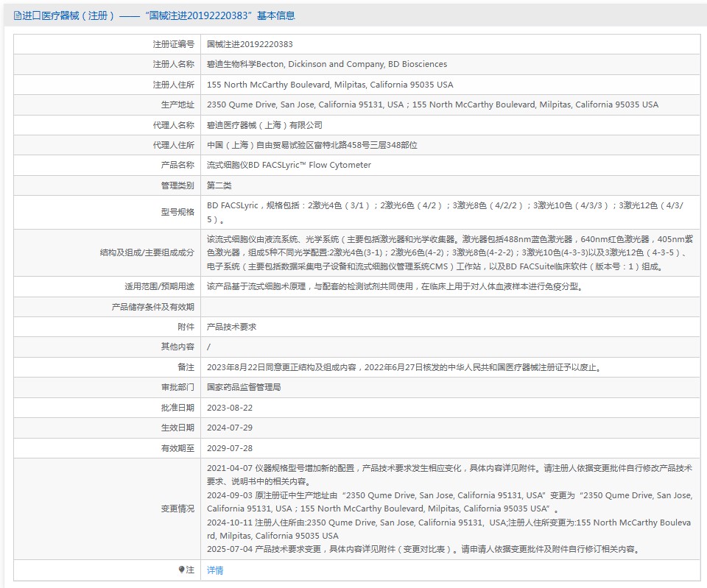Click the 批准日期 label

[177, 408]
